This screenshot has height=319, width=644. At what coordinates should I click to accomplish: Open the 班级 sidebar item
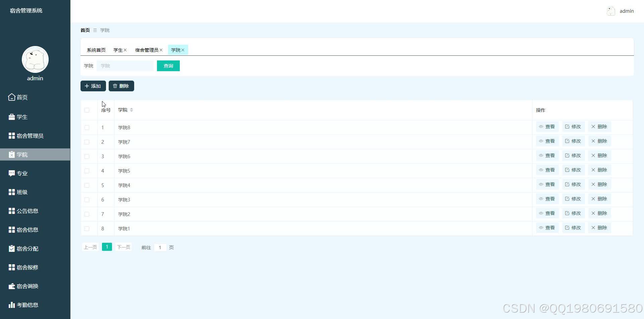[35, 192]
